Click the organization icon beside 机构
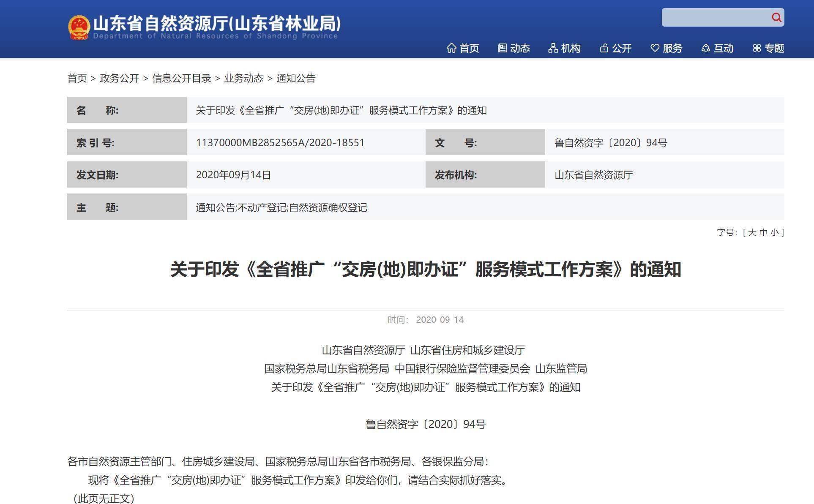This screenshot has height=504, width=814. 553,48
